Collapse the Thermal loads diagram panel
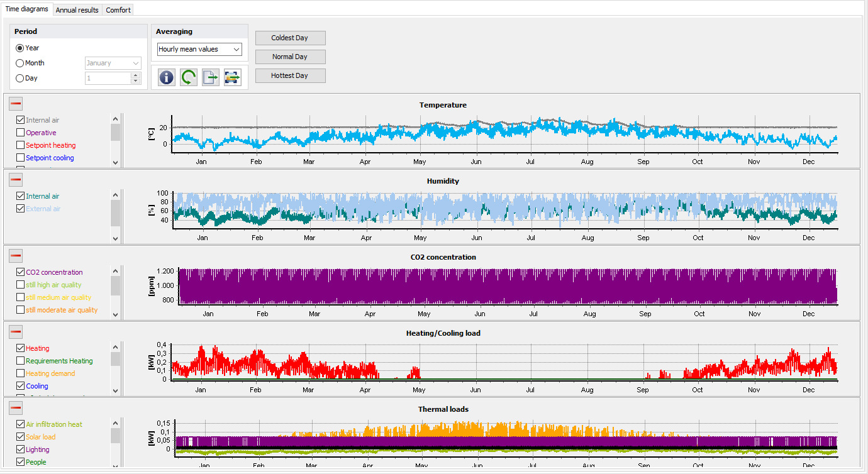Image resolution: width=868 pixels, height=474 pixels. tap(16, 408)
